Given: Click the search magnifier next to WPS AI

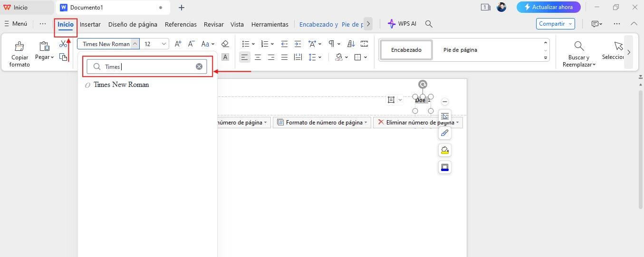Looking at the screenshot, I should coord(429,24).
